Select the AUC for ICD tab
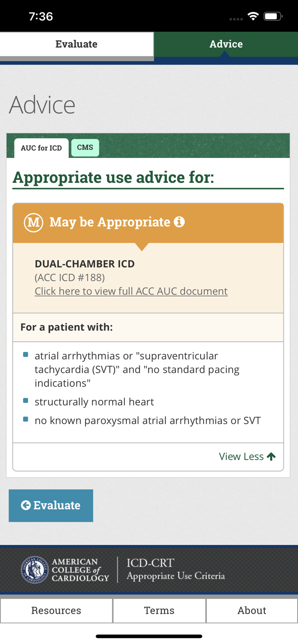This screenshot has width=298, height=644. 41,148
